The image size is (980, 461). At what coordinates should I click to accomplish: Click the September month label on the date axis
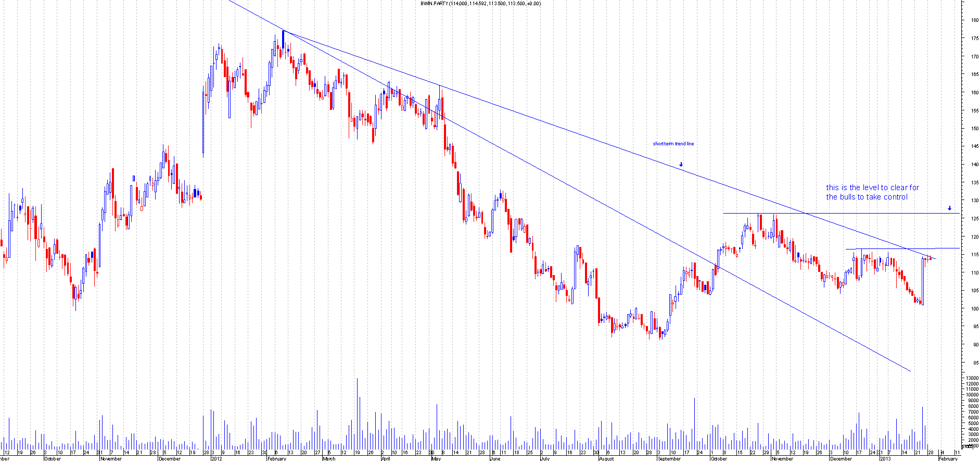[x=669, y=458]
